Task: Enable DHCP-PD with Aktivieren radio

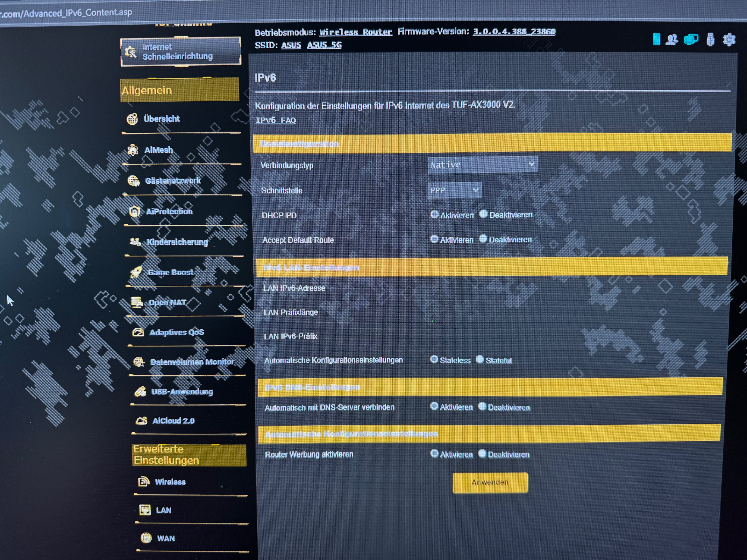Action: (x=434, y=214)
